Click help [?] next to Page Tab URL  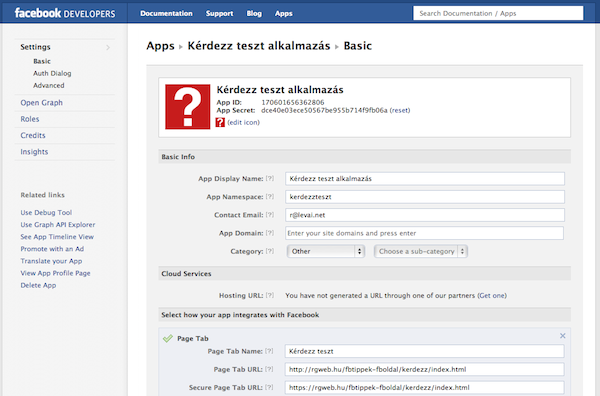coord(269,369)
